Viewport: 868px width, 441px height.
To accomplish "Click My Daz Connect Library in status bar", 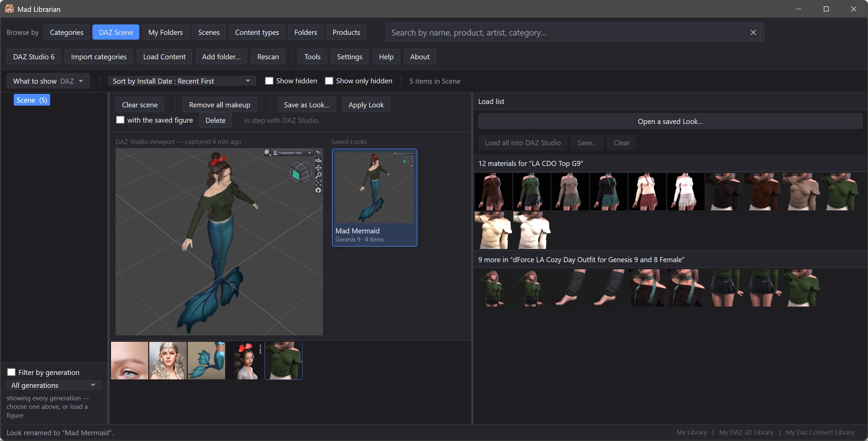I will [x=820, y=432].
